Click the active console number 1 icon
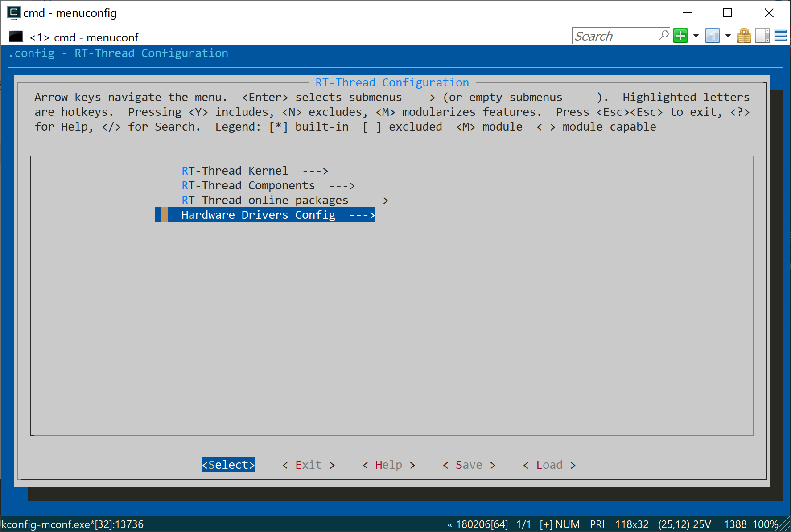 712,36
